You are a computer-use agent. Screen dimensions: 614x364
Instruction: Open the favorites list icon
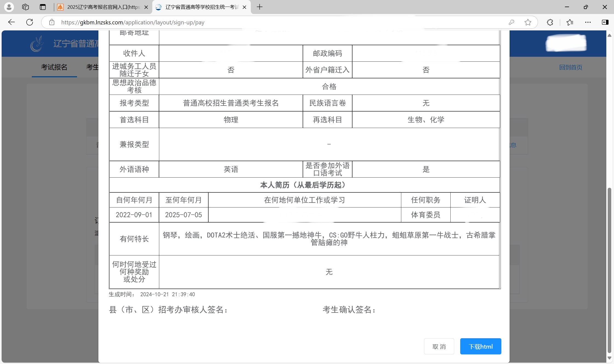[x=570, y=22]
